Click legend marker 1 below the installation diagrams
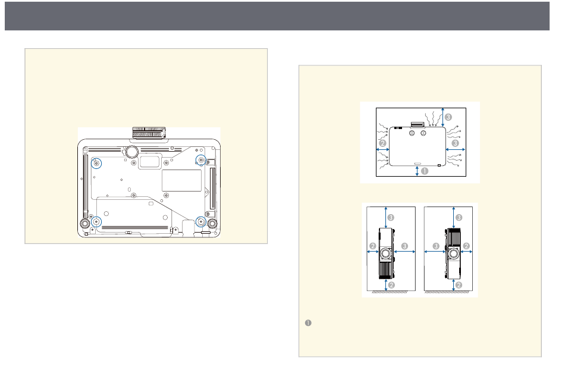 308,323
